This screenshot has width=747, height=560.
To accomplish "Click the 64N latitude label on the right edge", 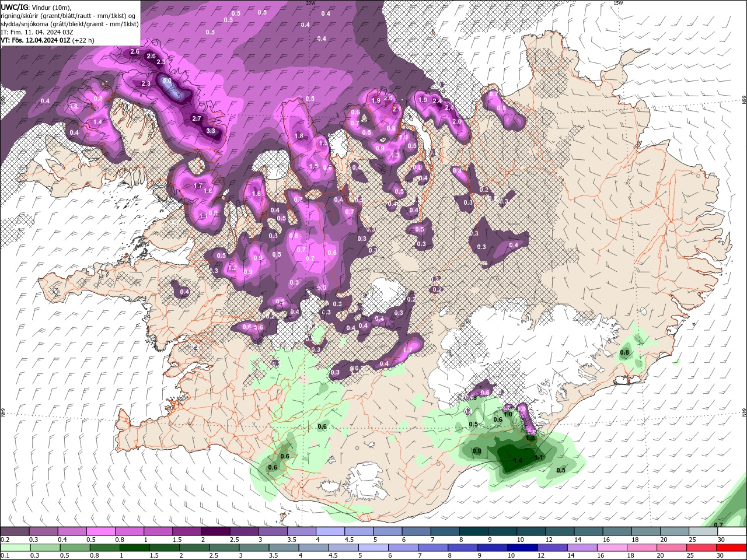I will (744, 412).
